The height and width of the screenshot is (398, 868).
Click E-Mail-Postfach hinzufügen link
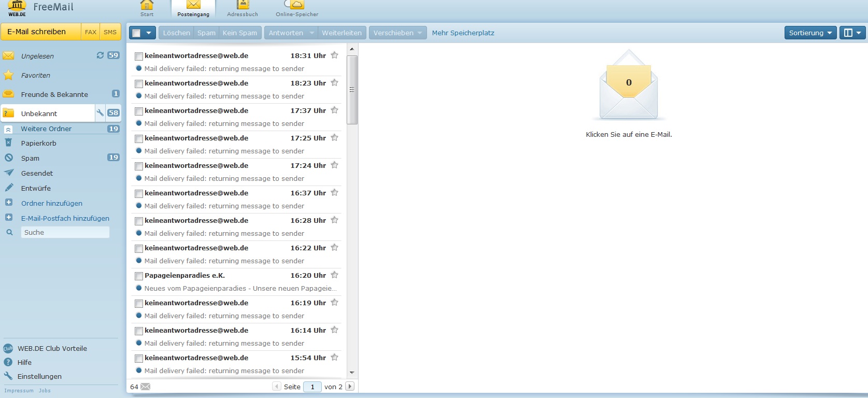65,218
